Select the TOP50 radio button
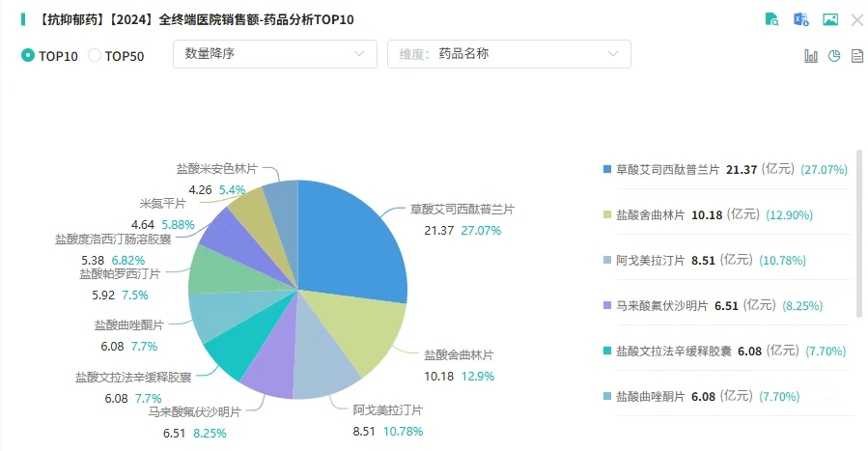Screen dimensions: 868x451 [95, 55]
